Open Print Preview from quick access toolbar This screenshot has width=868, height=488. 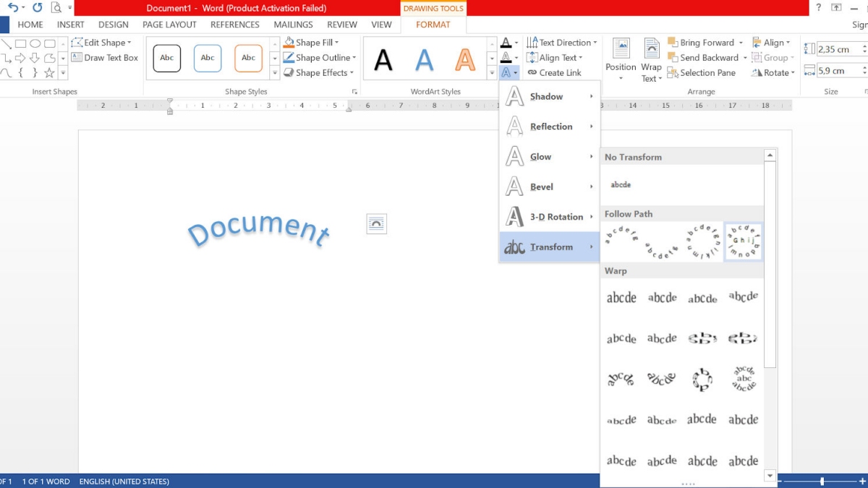click(56, 8)
